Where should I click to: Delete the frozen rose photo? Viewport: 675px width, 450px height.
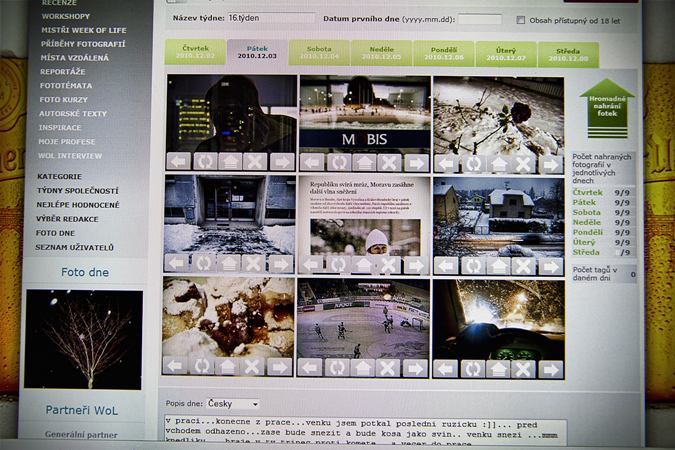tap(523, 164)
